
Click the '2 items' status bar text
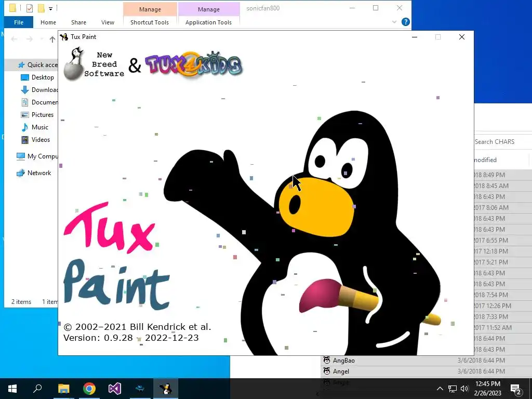pyautogui.click(x=21, y=302)
